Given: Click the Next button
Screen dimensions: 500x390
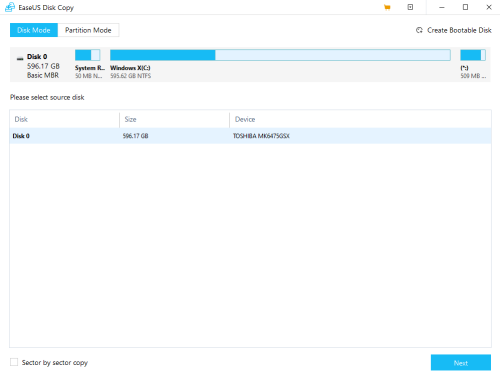Looking at the screenshot, I should coord(461,362).
